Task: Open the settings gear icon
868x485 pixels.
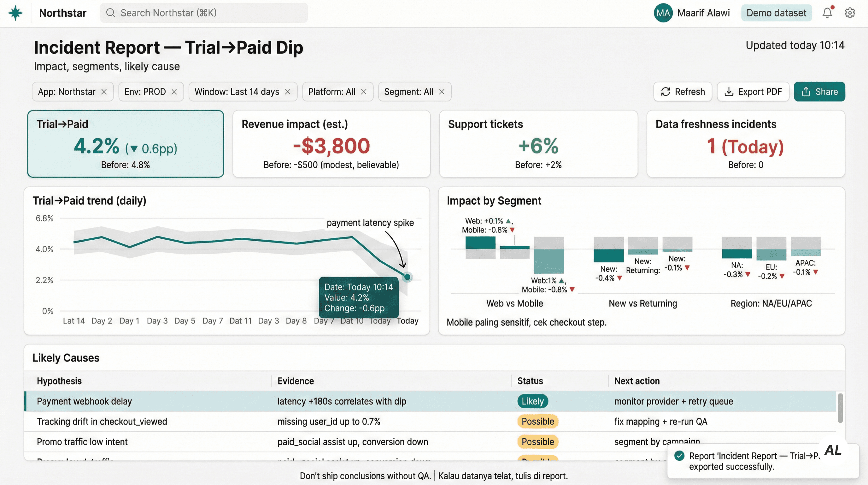Action: tap(850, 13)
